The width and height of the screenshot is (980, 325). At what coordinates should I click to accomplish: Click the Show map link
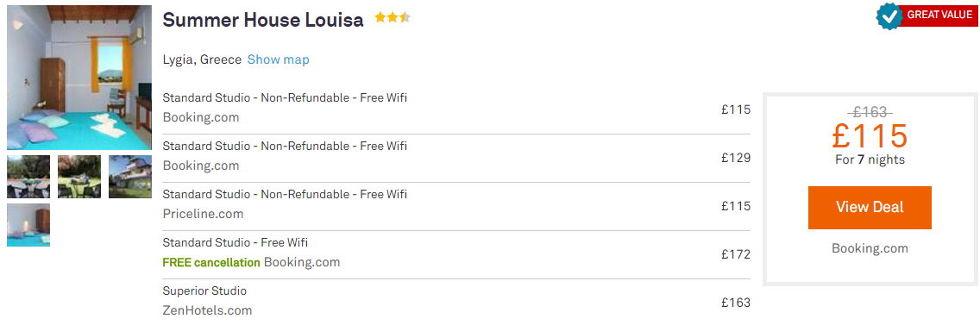point(278,60)
